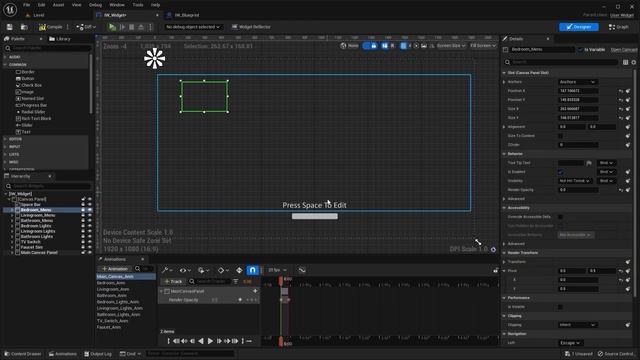
Task: Open the sequencer key options diamond menu
Action: click(223, 270)
